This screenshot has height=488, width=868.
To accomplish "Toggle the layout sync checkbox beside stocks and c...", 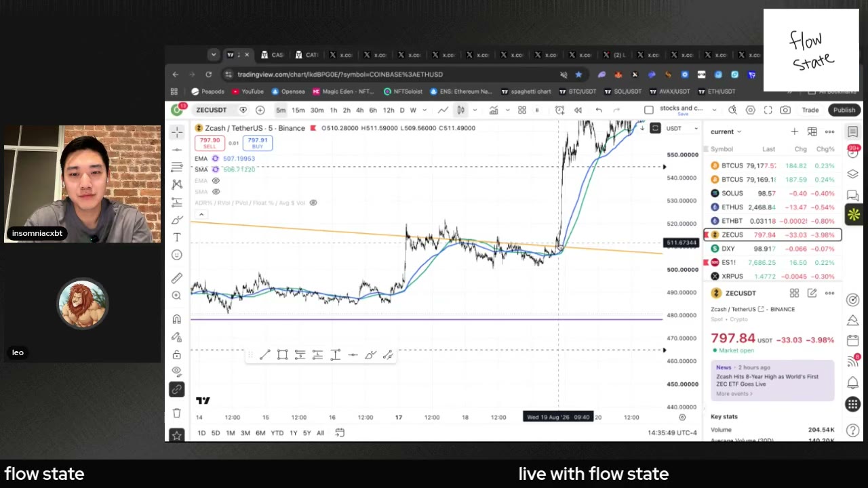I will click(x=649, y=110).
